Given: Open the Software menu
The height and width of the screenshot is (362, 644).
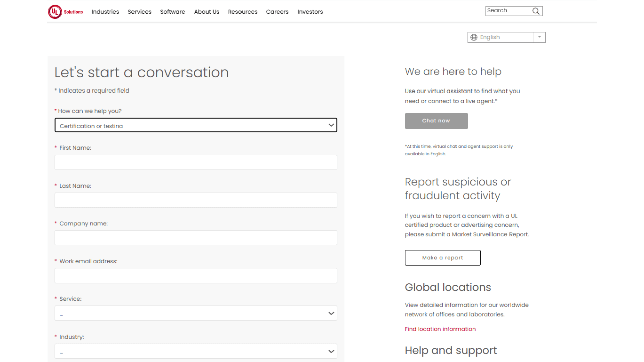Looking at the screenshot, I should click(x=172, y=12).
